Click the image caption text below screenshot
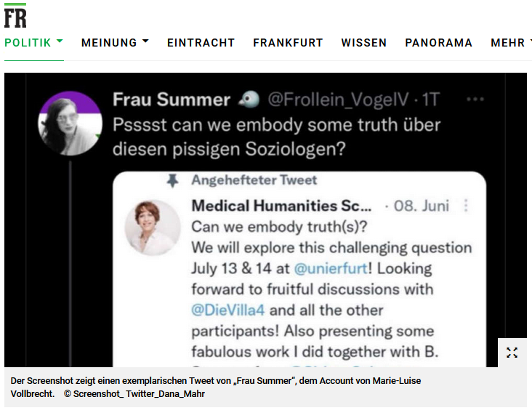Image resolution: width=532 pixels, height=413 pixels. tap(216, 388)
